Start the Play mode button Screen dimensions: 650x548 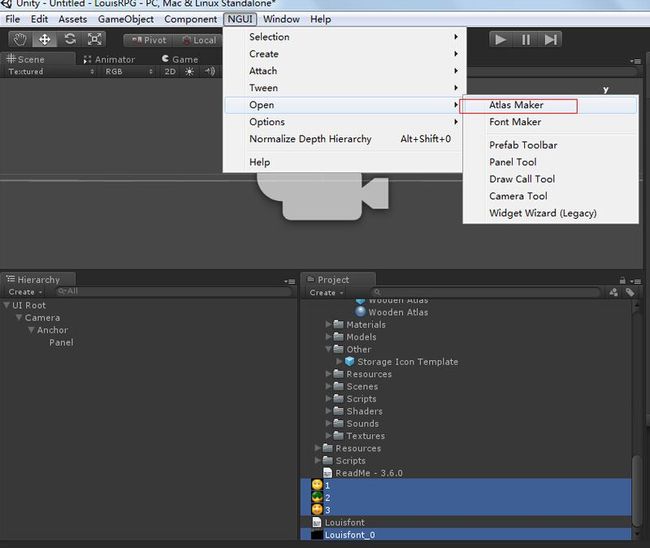[501, 40]
